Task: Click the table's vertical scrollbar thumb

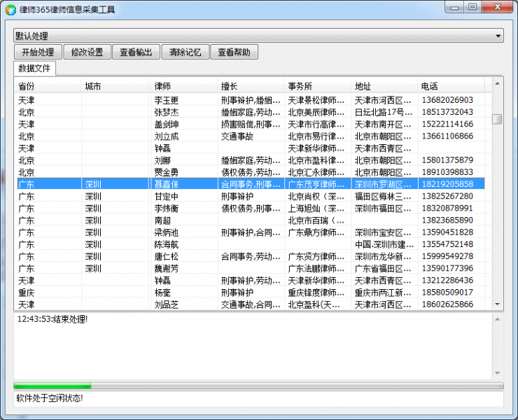Action: point(497,119)
